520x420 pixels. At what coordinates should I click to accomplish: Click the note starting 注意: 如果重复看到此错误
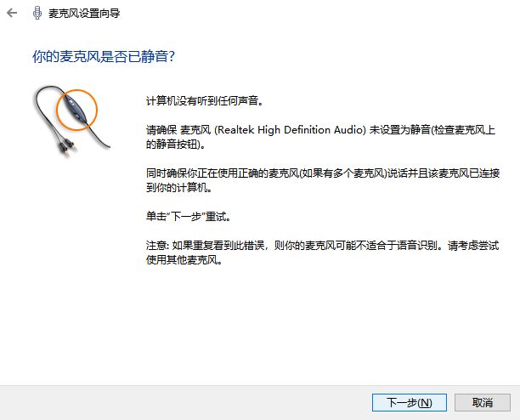322,253
